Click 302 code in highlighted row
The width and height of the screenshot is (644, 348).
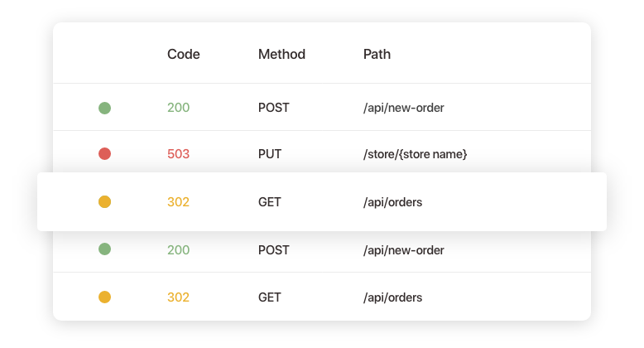pyautogui.click(x=178, y=202)
